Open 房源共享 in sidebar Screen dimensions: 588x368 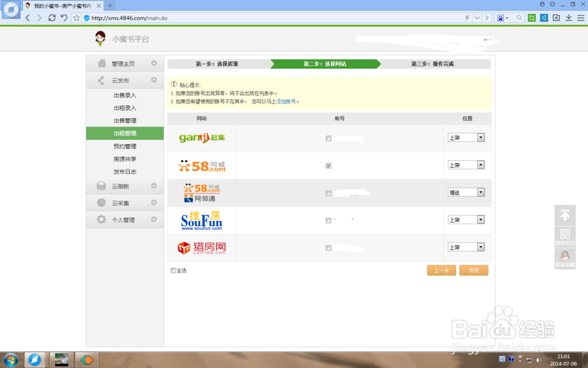[125, 159]
